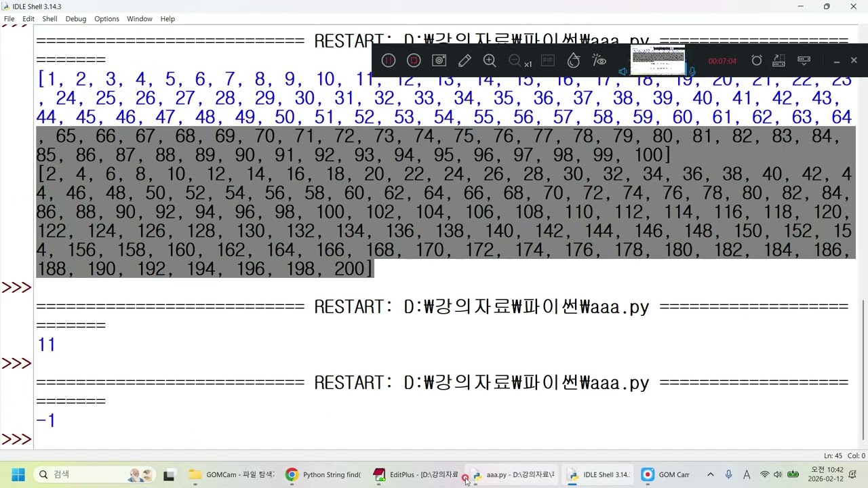Mute the speaker in recorder toolbar

click(x=623, y=71)
